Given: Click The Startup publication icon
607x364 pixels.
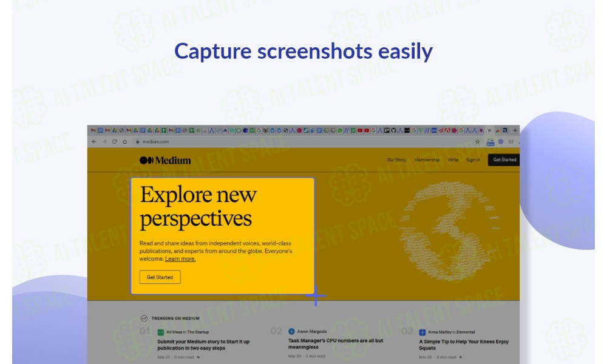Looking at the screenshot, I should (x=161, y=332).
